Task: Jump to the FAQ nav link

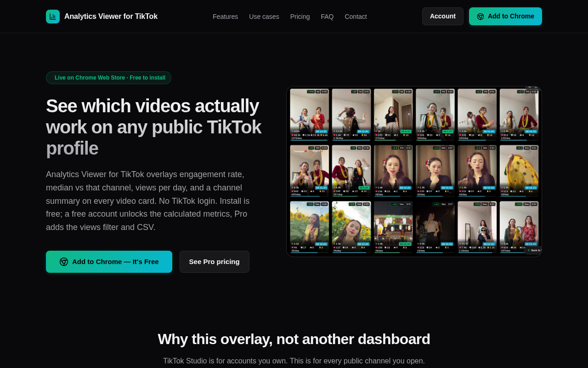Action: point(327,17)
